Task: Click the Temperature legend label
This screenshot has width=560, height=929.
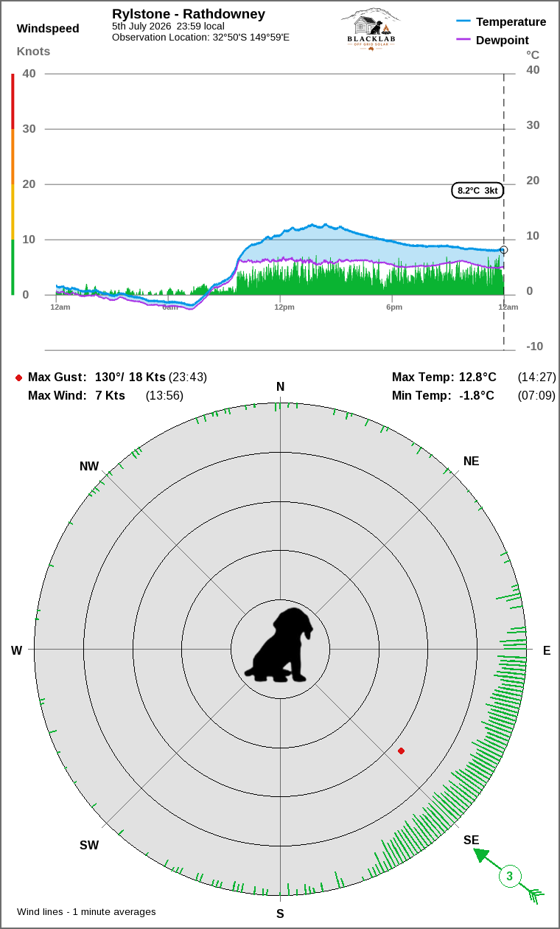Action: (511, 22)
